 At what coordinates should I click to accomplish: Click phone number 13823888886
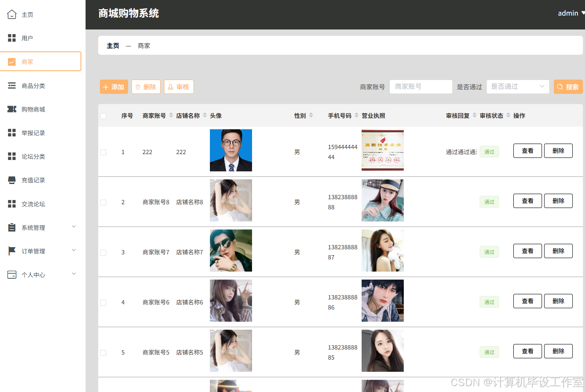point(343,302)
